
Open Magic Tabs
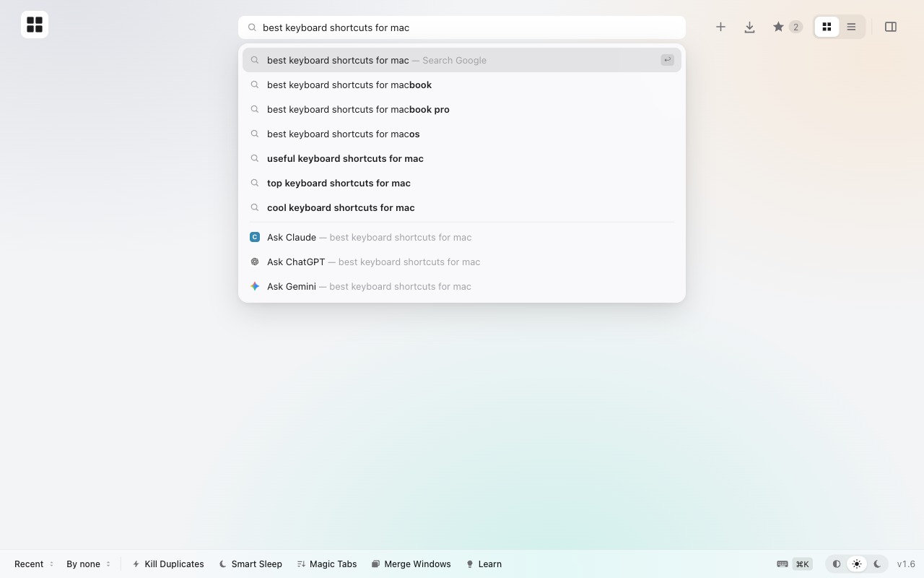pyautogui.click(x=327, y=564)
